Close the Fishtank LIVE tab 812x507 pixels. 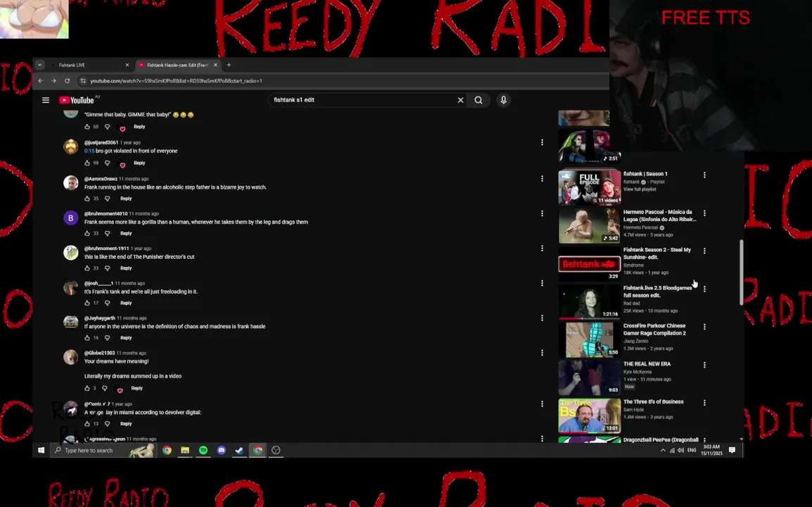[x=127, y=65]
